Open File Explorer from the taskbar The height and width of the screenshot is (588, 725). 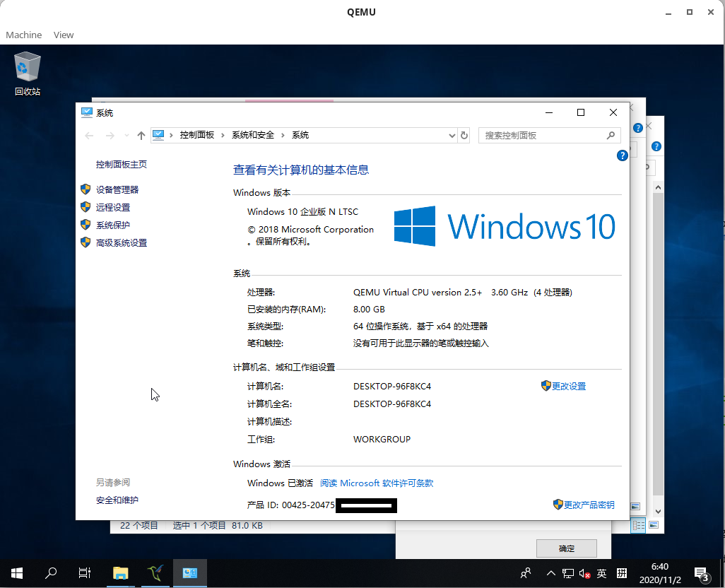tap(120, 573)
